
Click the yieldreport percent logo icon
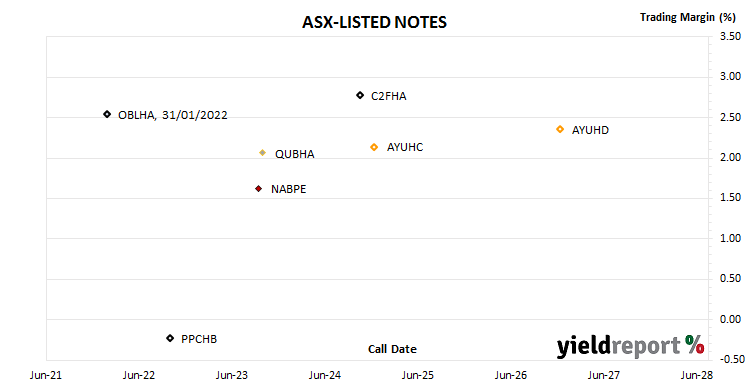click(x=694, y=344)
